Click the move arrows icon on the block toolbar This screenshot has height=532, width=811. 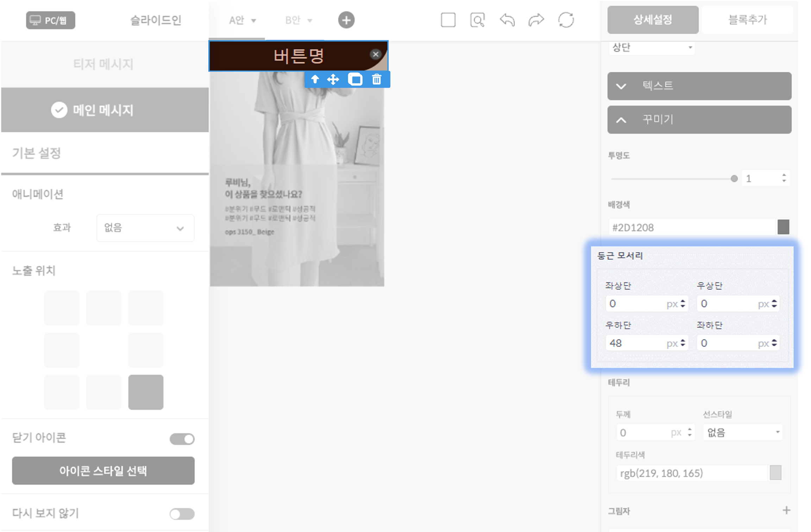pyautogui.click(x=333, y=80)
